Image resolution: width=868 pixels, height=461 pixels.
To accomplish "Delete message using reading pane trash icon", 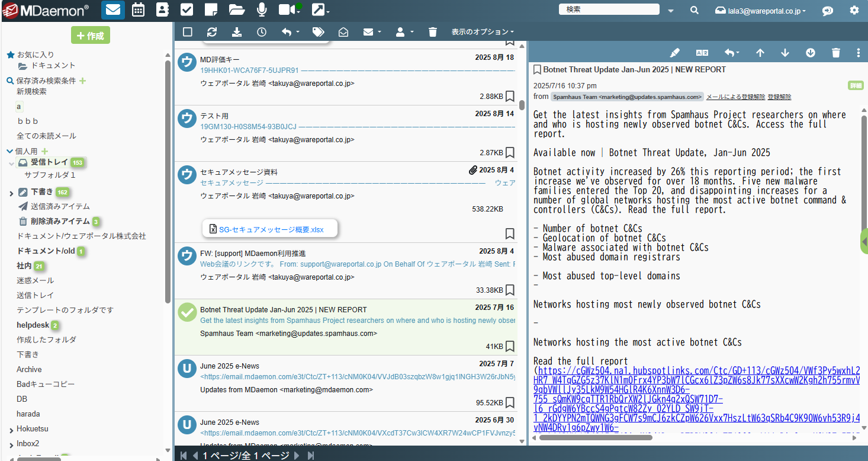I will [x=835, y=53].
